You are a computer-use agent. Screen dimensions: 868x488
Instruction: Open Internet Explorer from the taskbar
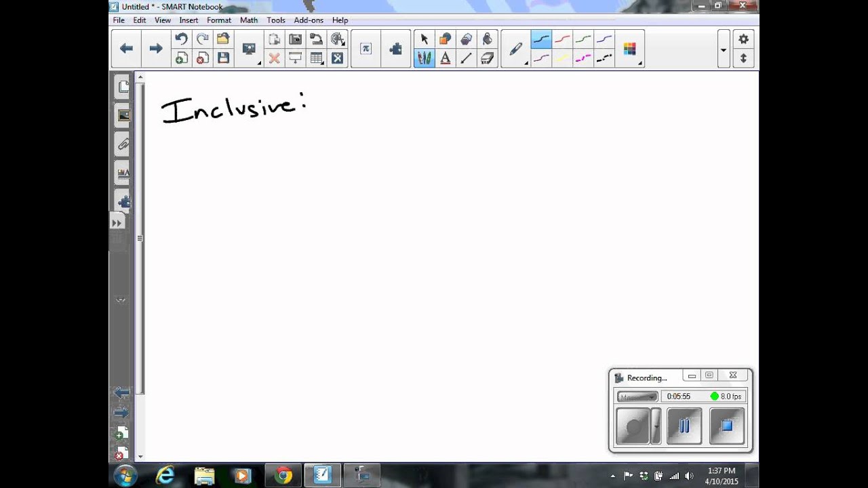[x=165, y=476]
